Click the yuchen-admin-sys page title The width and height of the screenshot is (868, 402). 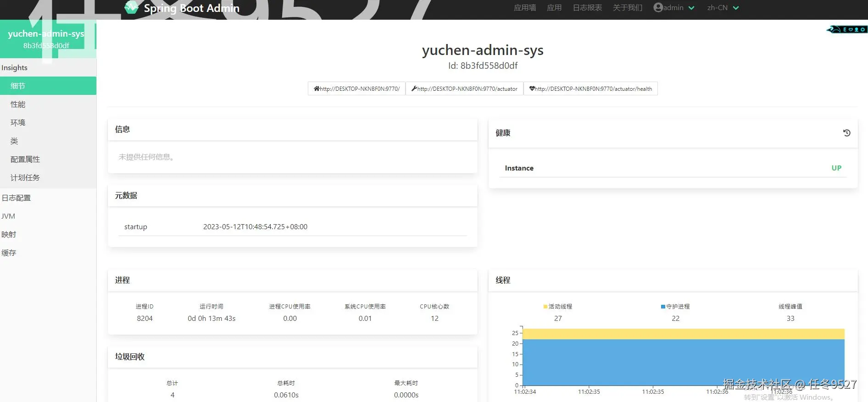(x=483, y=50)
